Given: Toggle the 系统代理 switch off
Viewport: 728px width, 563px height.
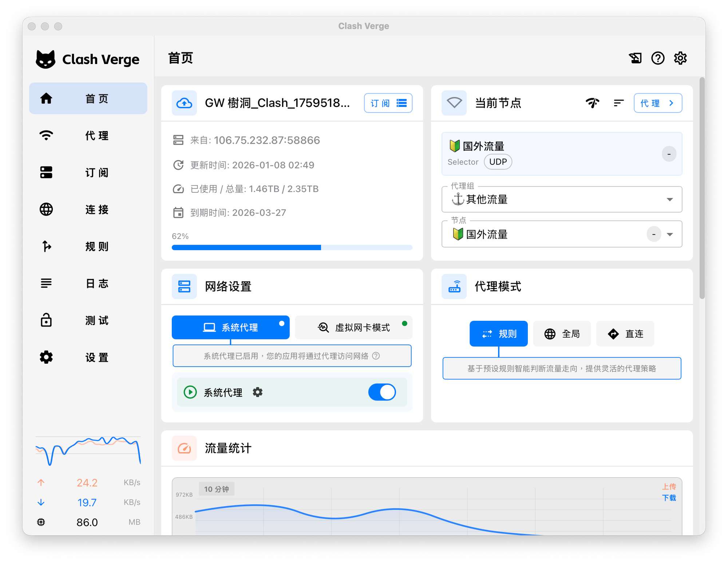Looking at the screenshot, I should [x=381, y=392].
